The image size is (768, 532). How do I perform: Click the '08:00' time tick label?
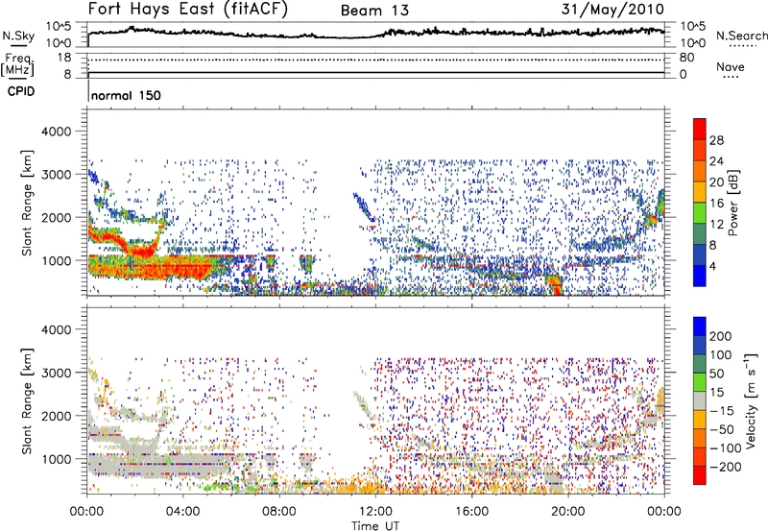(x=279, y=512)
